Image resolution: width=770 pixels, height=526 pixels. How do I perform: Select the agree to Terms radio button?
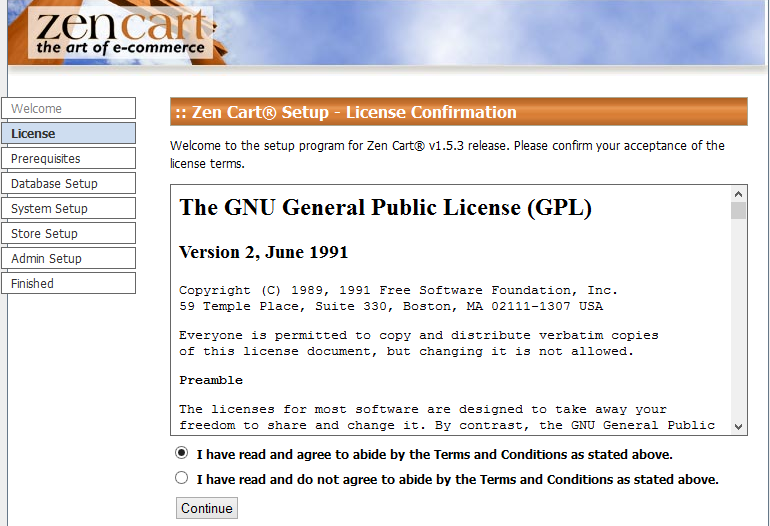coord(181,453)
